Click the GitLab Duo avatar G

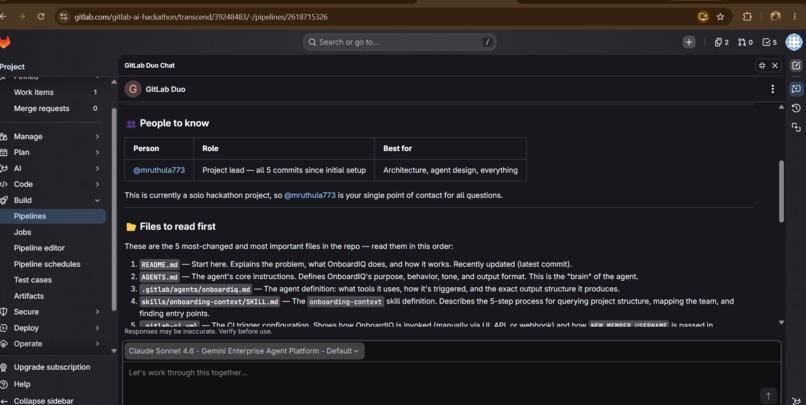(133, 89)
